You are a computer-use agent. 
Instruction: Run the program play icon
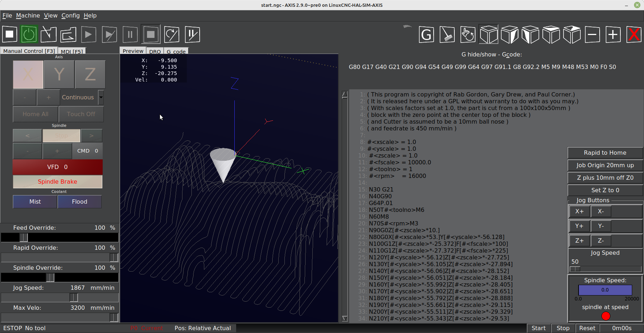(88, 35)
